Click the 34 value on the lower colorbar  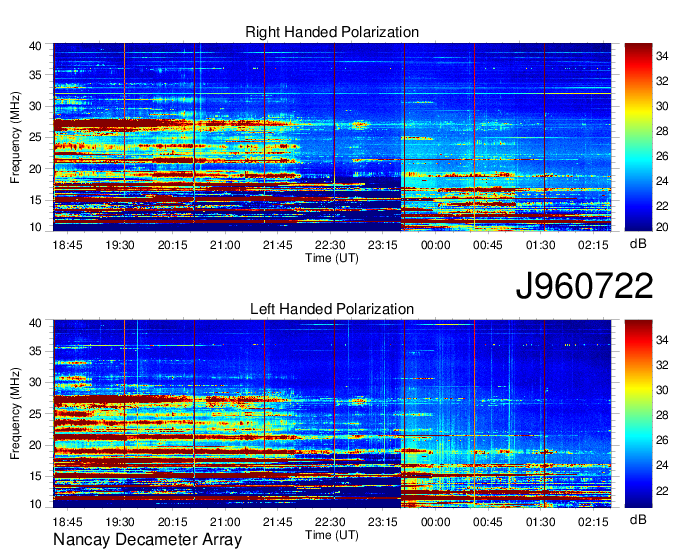click(662, 340)
